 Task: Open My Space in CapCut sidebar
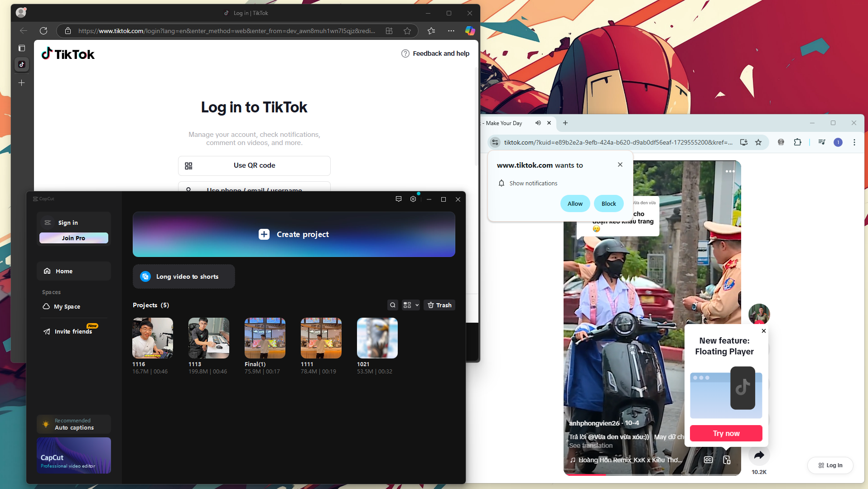tap(67, 307)
